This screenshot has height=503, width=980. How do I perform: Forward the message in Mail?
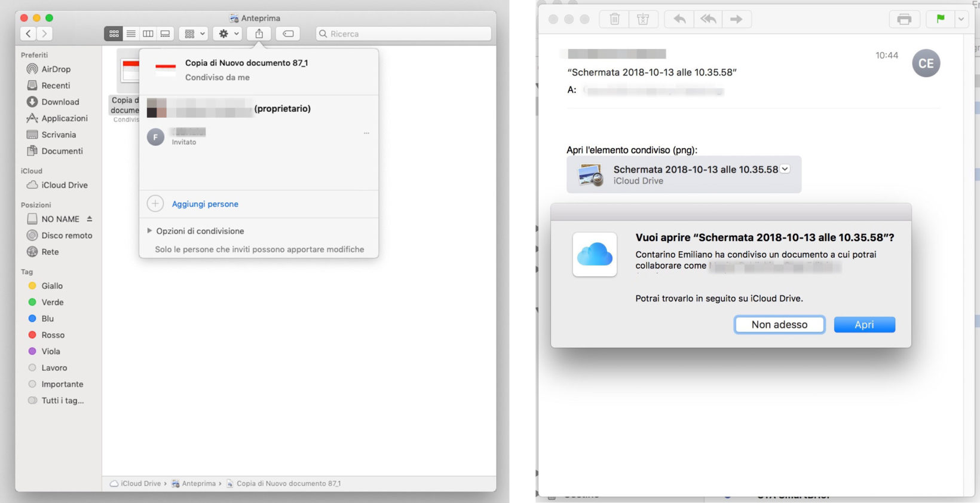737,19
